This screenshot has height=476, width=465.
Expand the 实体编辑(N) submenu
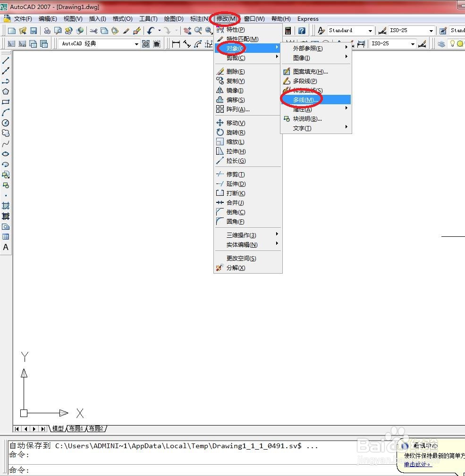pyautogui.click(x=248, y=244)
